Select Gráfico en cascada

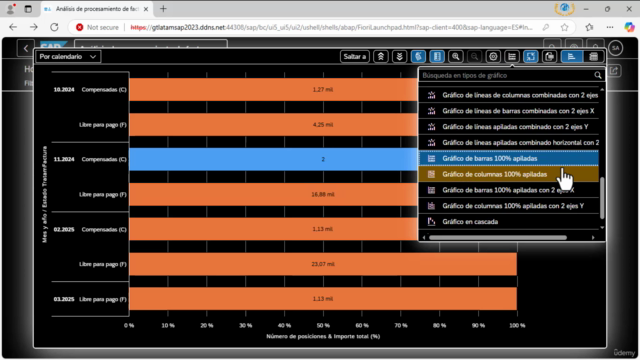(x=509, y=222)
